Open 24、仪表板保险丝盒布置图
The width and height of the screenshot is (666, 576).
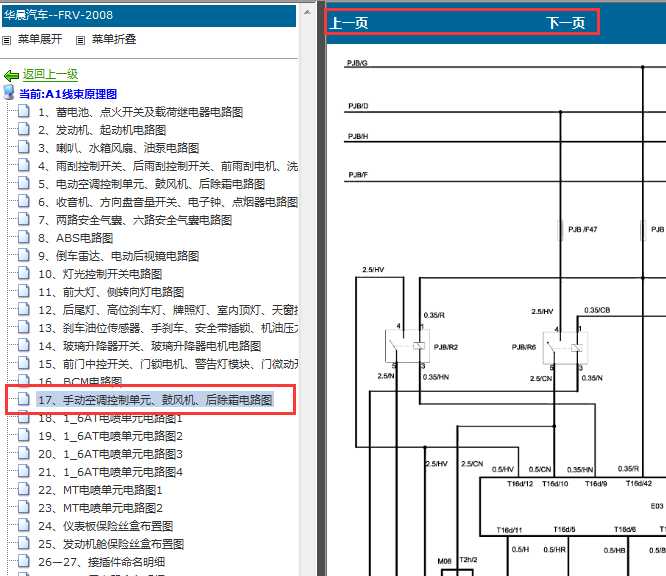click(x=106, y=526)
